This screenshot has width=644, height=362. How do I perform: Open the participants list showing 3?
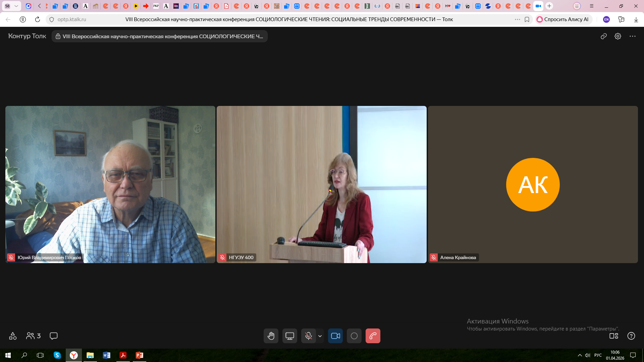click(33, 336)
